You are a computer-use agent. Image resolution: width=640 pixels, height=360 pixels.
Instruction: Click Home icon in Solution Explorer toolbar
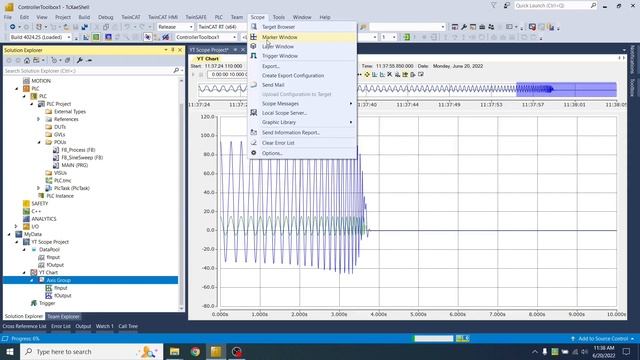(27, 60)
